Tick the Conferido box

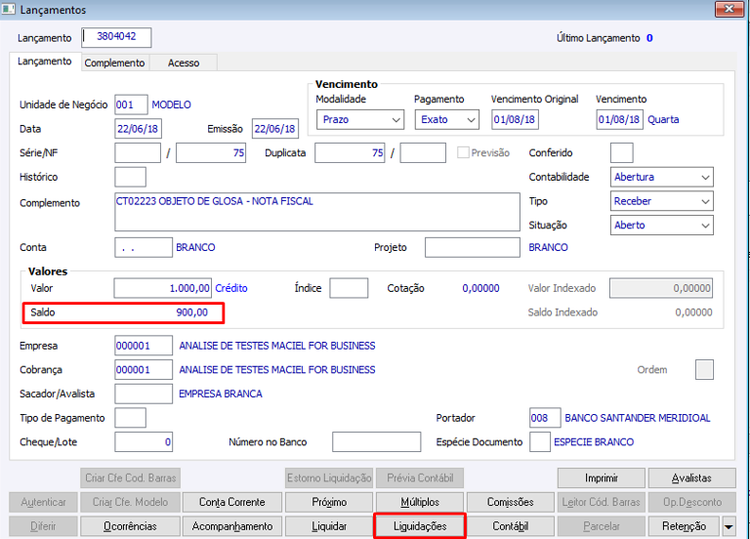click(x=621, y=153)
